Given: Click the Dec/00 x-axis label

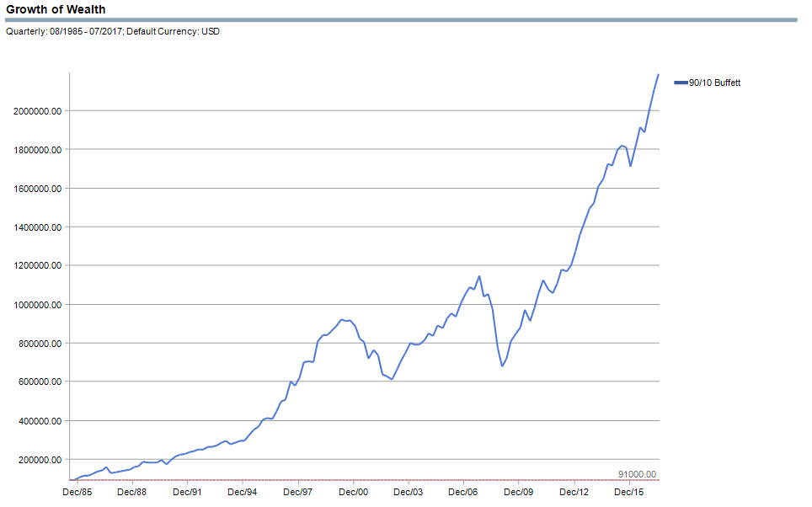Looking at the screenshot, I should (354, 492).
